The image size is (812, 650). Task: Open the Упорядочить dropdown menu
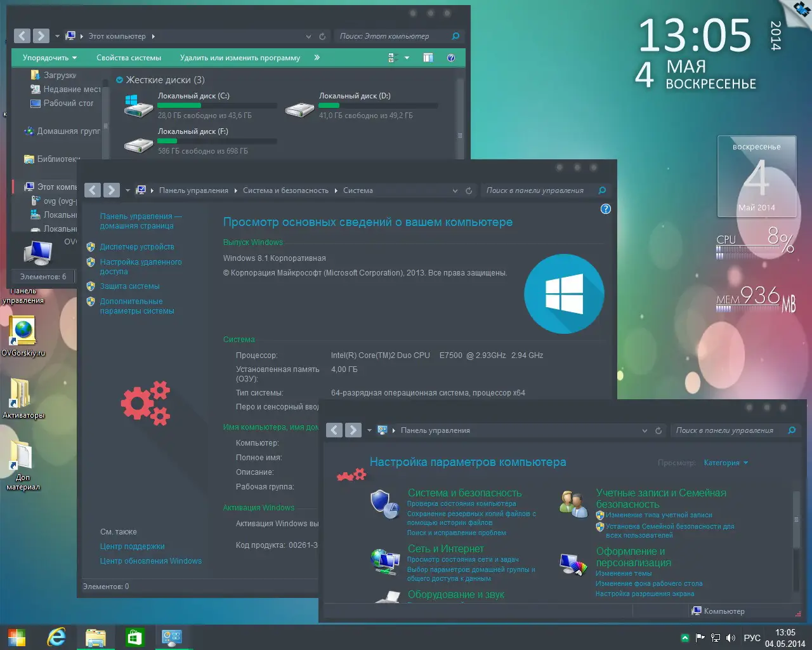pos(49,58)
